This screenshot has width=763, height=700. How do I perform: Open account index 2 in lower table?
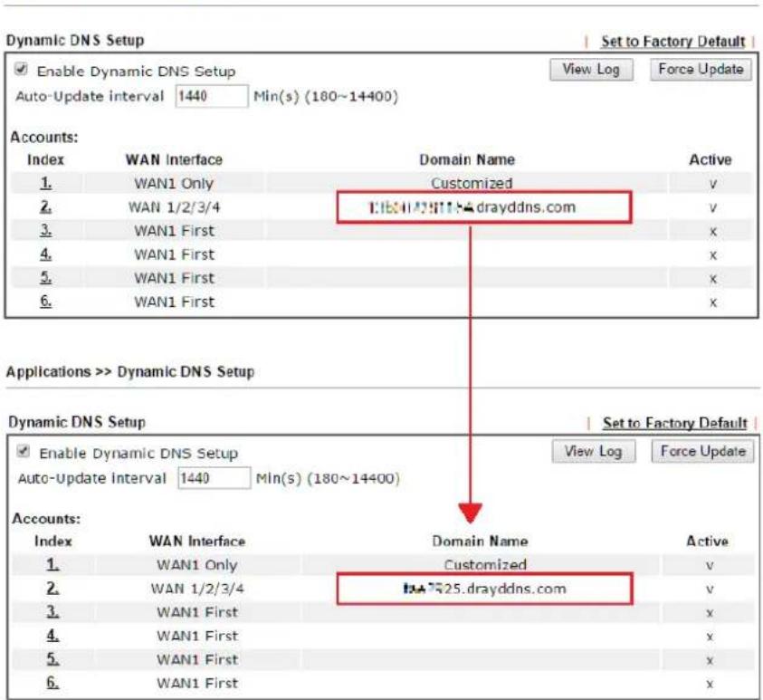(x=52, y=589)
